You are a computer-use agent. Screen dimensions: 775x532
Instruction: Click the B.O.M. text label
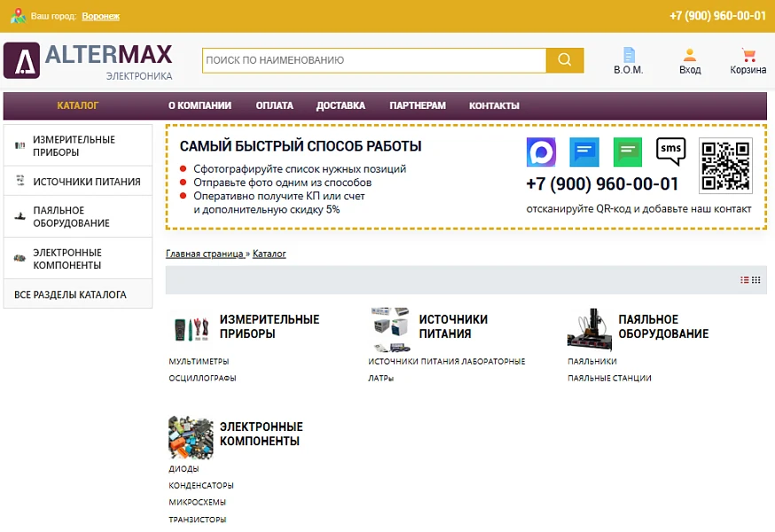629,70
